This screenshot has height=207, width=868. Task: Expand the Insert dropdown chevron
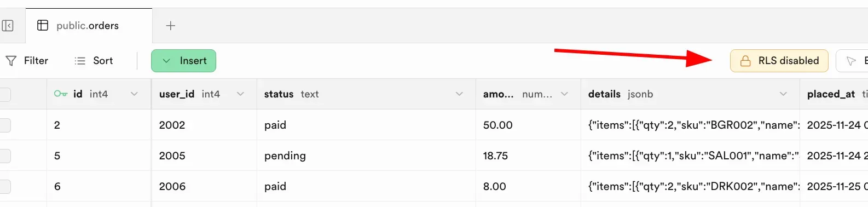166,61
